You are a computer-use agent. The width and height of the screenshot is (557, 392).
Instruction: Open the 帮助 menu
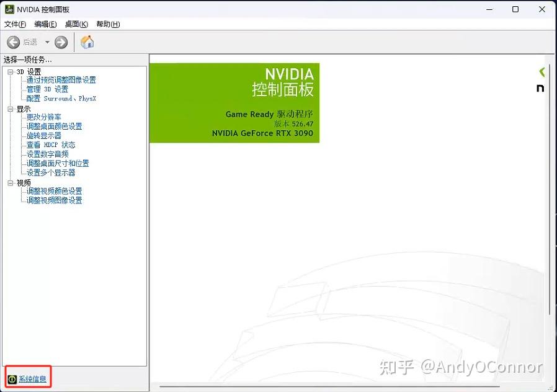coord(106,24)
